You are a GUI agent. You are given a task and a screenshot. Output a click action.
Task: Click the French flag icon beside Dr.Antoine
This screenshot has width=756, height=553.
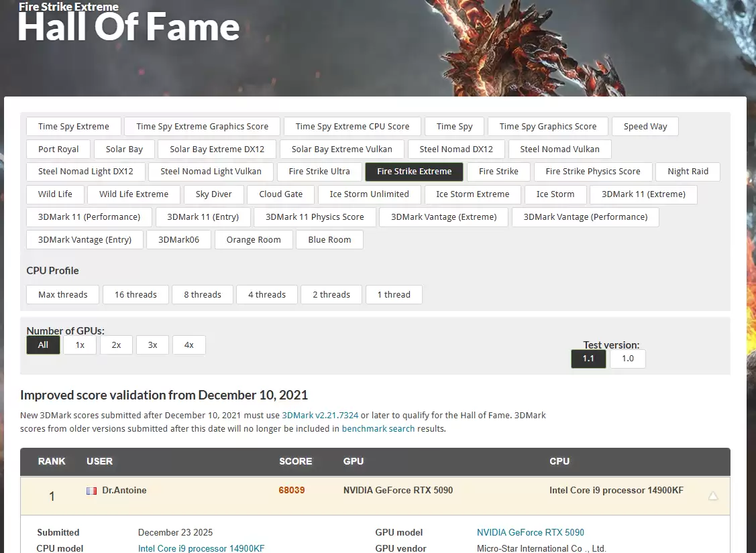(x=91, y=491)
